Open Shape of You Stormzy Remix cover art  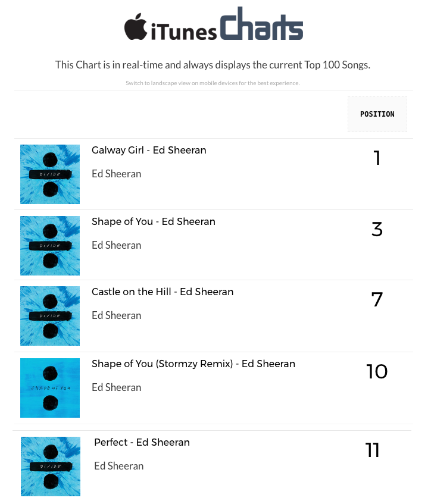(x=50, y=388)
